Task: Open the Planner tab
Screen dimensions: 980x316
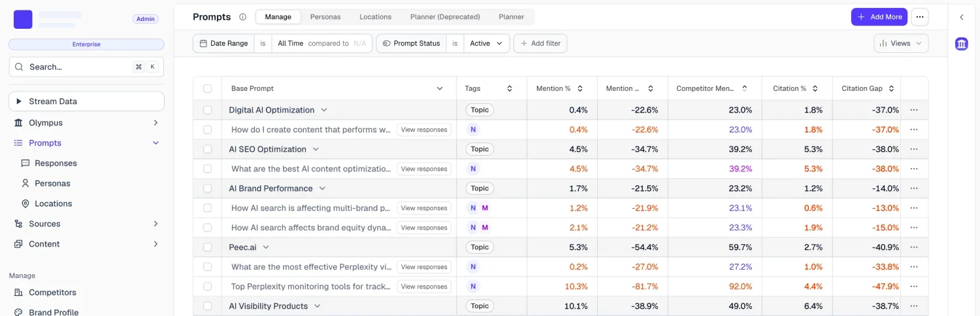Action: (x=512, y=17)
